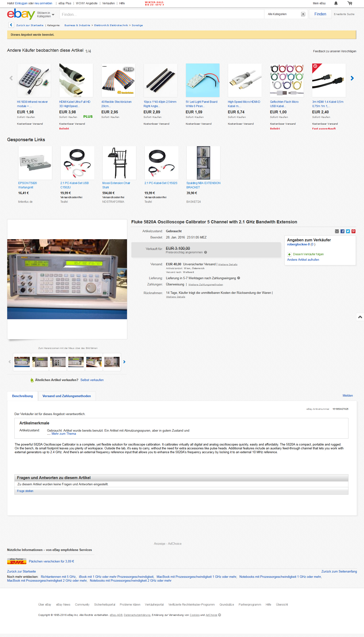Open WOW! Angebote in top menu
This screenshot has width=364, height=637.
pos(87,3)
